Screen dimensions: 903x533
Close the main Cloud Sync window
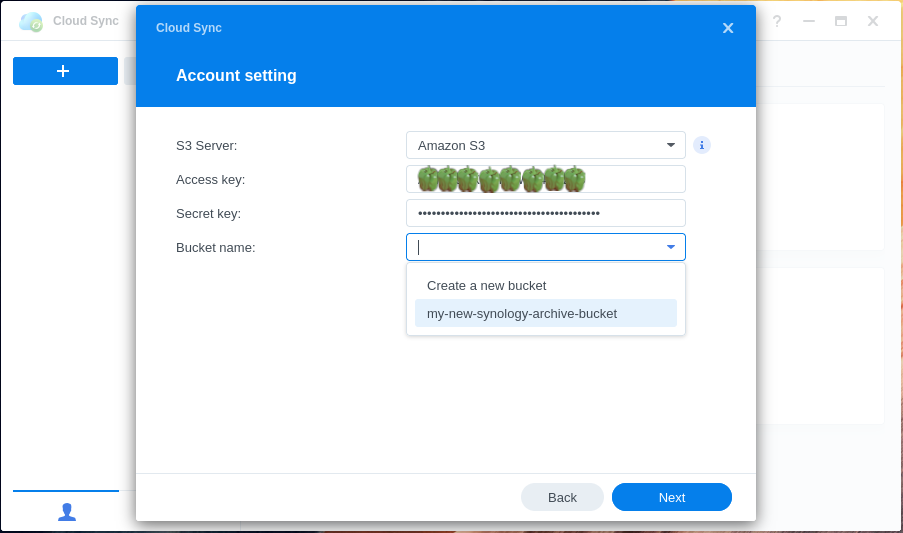[872, 21]
